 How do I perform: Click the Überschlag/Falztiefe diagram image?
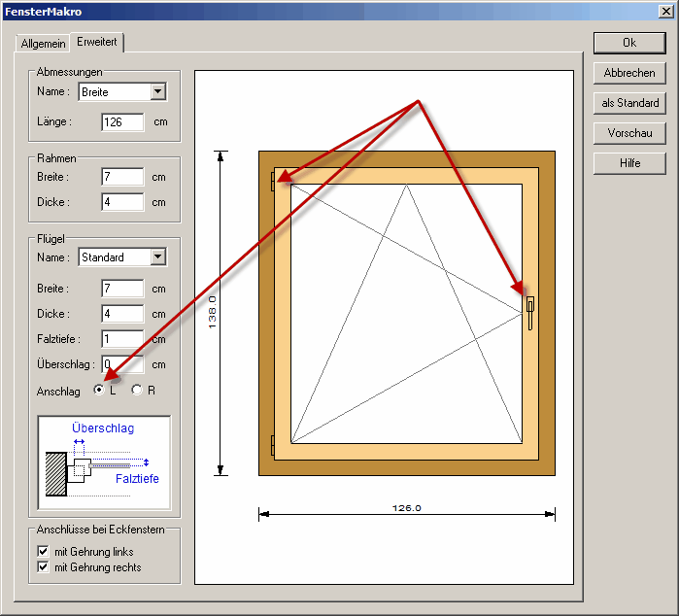click(x=104, y=462)
